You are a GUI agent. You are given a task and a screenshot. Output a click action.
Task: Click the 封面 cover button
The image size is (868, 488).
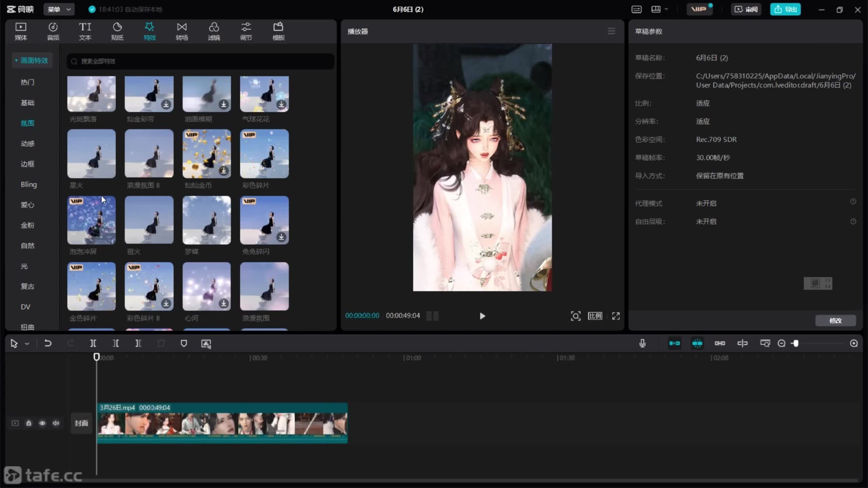81,423
